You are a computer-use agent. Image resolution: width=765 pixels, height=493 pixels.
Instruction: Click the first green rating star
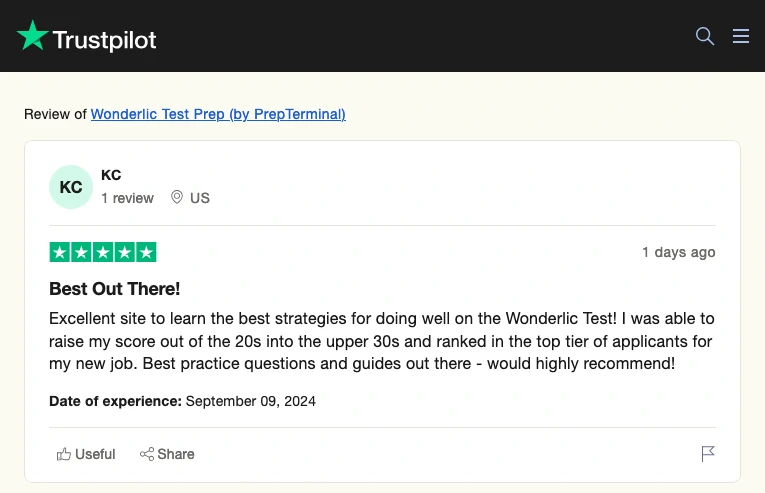60,252
